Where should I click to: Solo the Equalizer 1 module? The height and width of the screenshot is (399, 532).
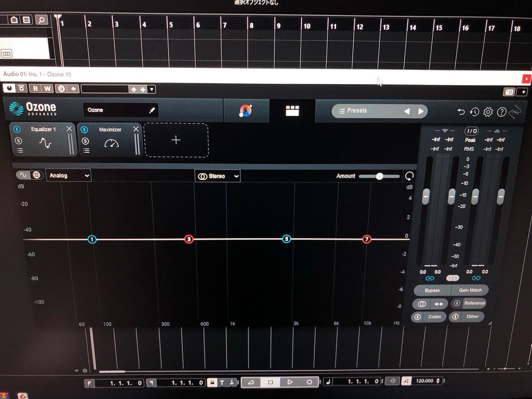pos(18,141)
